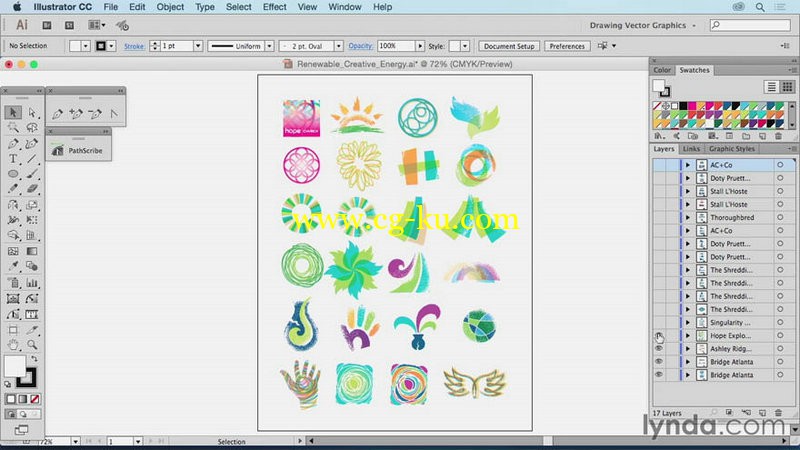The width and height of the screenshot is (800, 450).
Task: Switch Swatches panel to thumbnail view
Action: [x=787, y=87]
